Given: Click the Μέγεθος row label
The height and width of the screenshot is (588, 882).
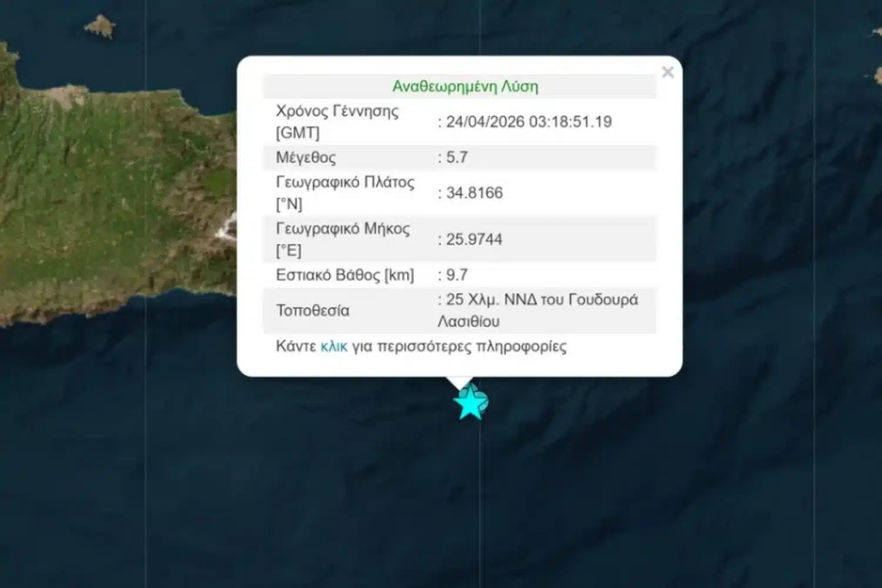Looking at the screenshot, I should pos(306,158).
